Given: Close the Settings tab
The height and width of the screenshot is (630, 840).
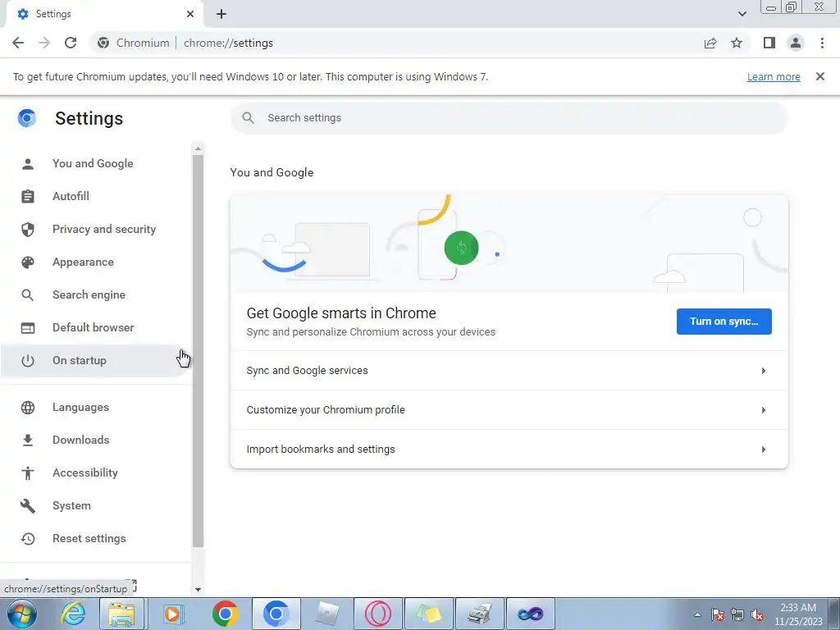Looking at the screenshot, I should click(x=190, y=14).
